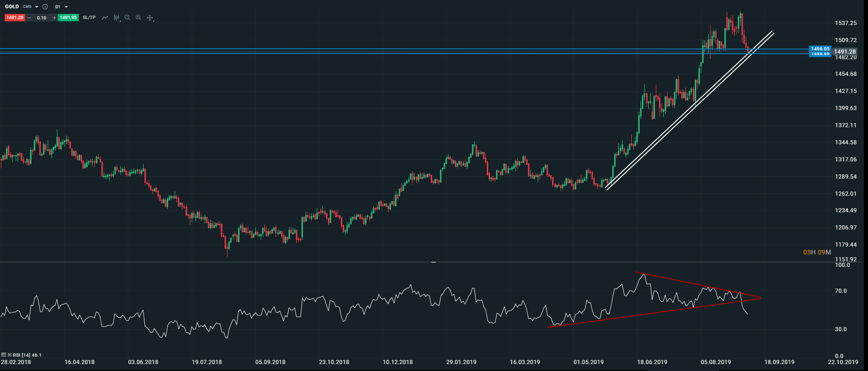Click the 0.10 volume input field

(x=42, y=18)
